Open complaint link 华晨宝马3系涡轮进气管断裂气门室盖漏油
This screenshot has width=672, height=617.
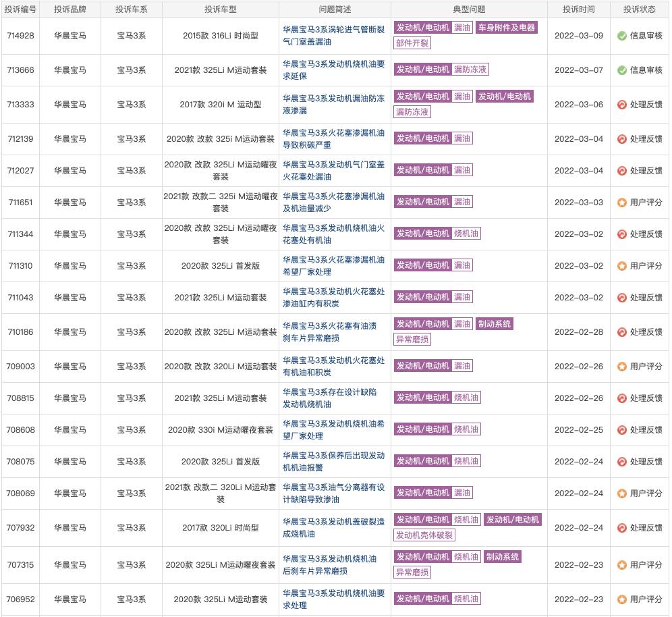(333, 36)
